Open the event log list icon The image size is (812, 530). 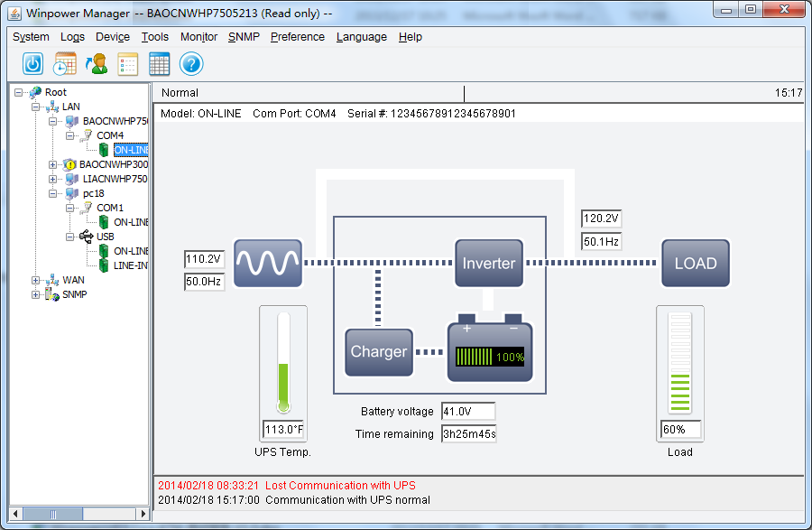128,64
